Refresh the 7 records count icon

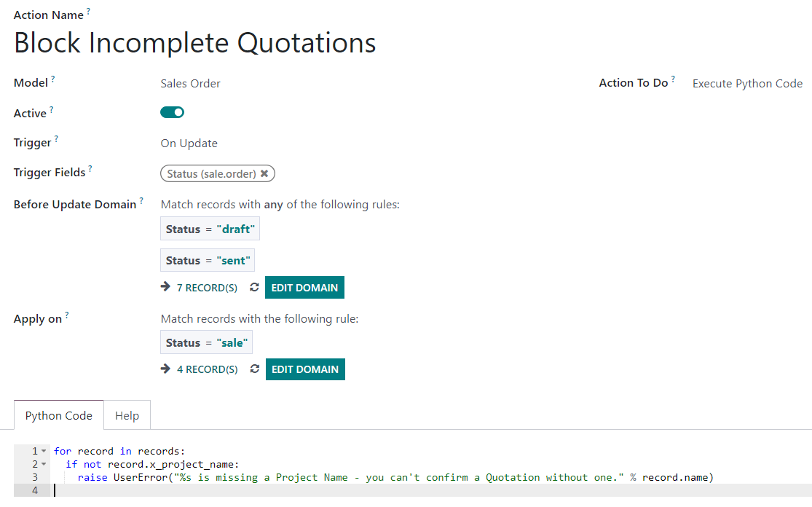coord(254,288)
